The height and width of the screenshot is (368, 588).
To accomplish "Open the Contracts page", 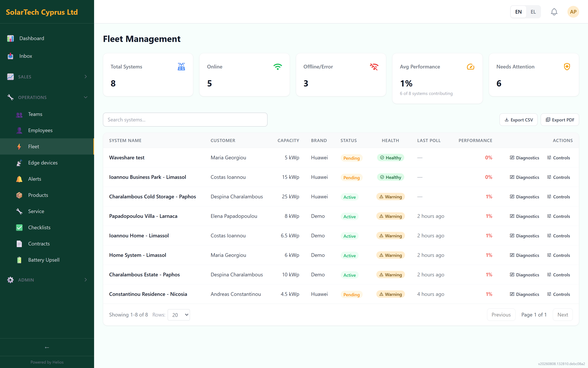I will point(47,244).
